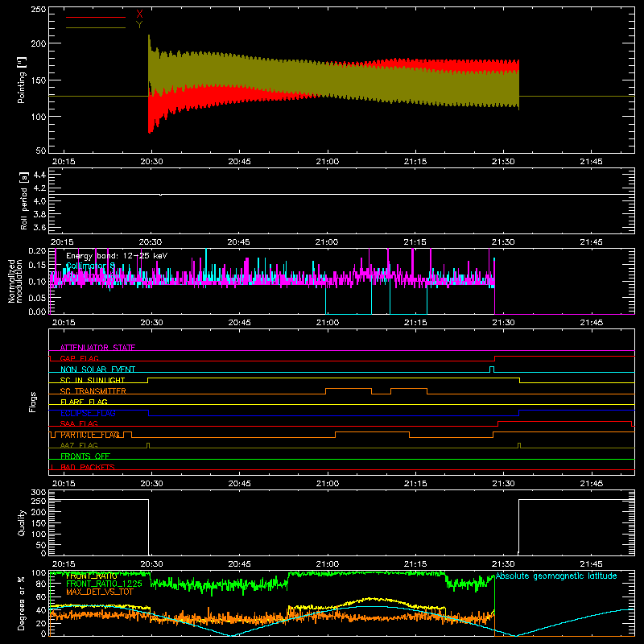Click the FRONT_RATIO legend entry
The width and height of the screenshot is (644, 644).
(91, 576)
